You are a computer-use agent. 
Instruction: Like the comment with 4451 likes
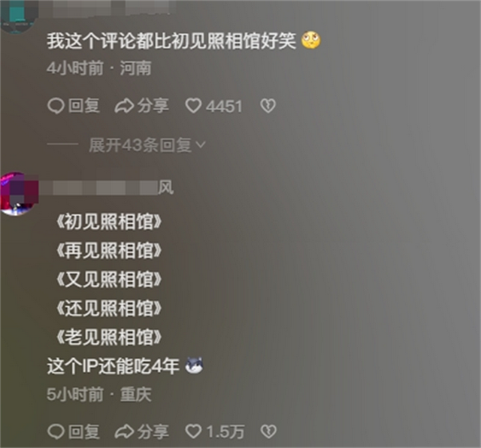194,106
